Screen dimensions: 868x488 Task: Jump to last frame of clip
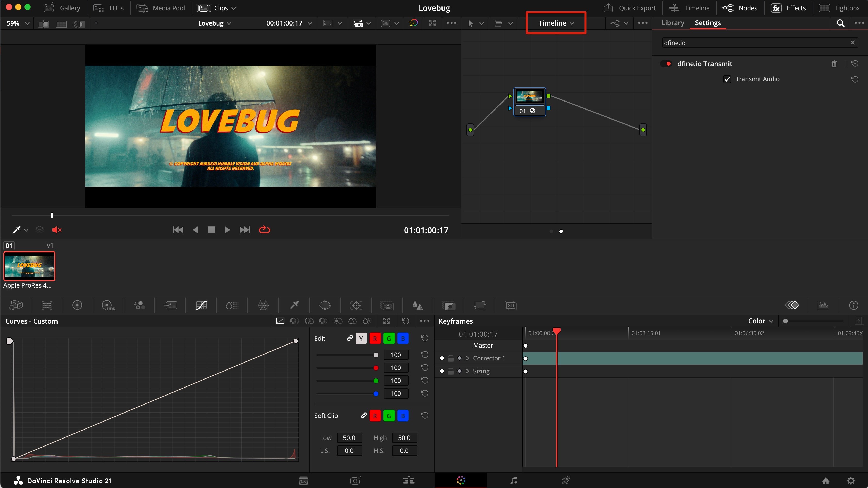[x=245, y=230]
